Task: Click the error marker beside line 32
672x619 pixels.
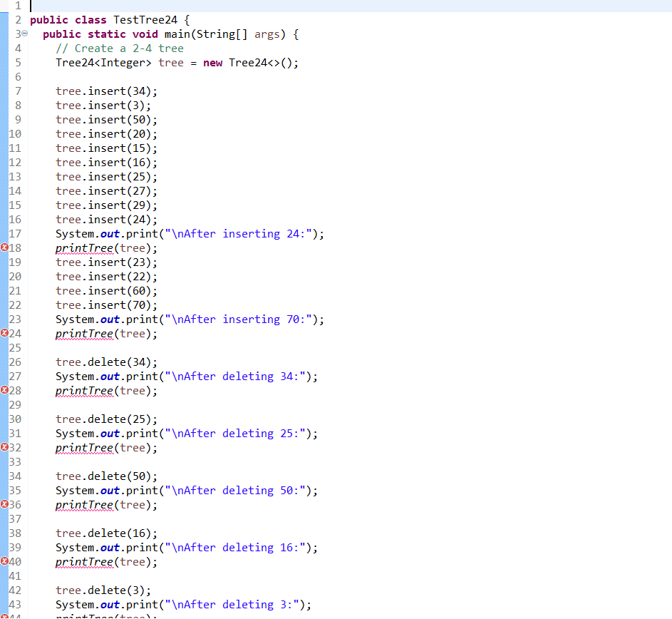Action: point(6,447)
